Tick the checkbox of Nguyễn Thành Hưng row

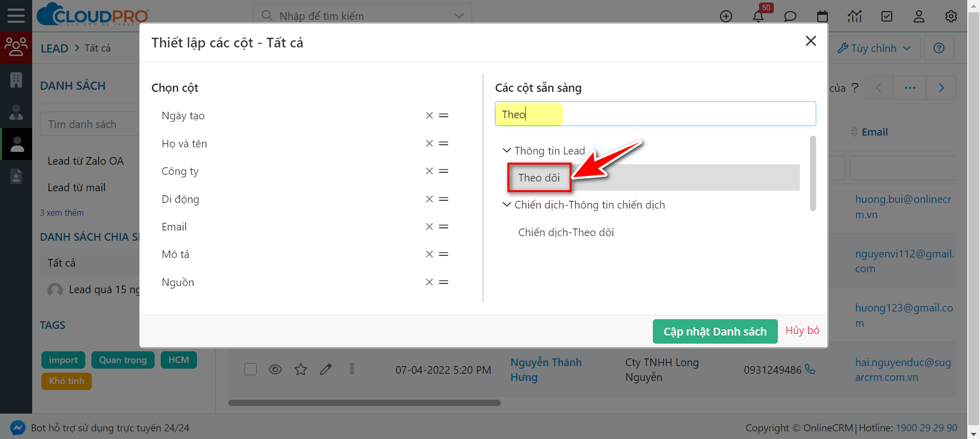(x=251, y=369)
